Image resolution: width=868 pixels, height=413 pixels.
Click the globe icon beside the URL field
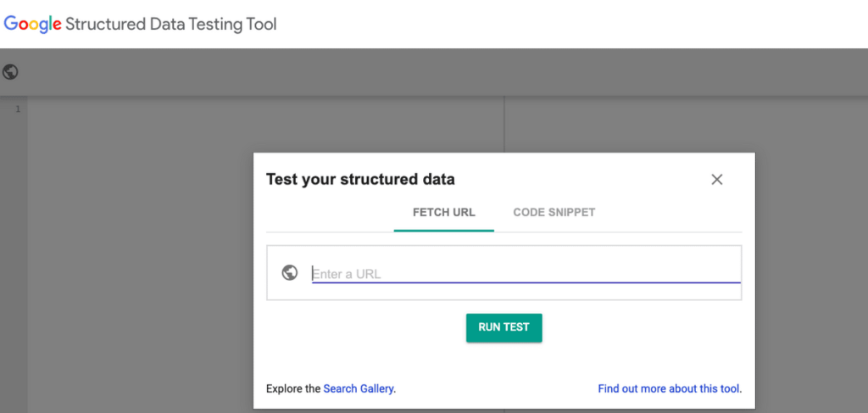[290, 273]
